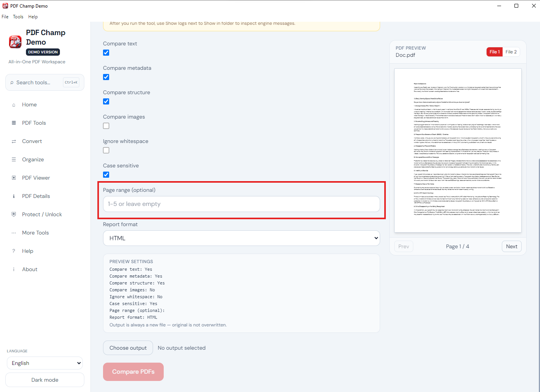The height and width of the screenshot is (392, 540).
Task: Go to Next preview page
Action: click(x=511, y=247)
